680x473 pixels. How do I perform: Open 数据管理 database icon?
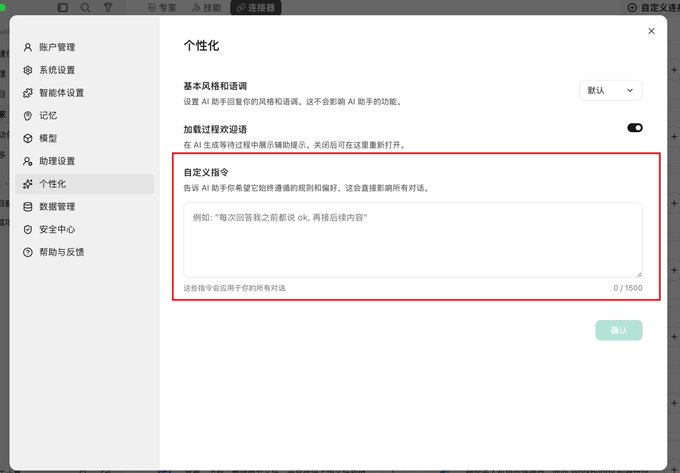28,206
